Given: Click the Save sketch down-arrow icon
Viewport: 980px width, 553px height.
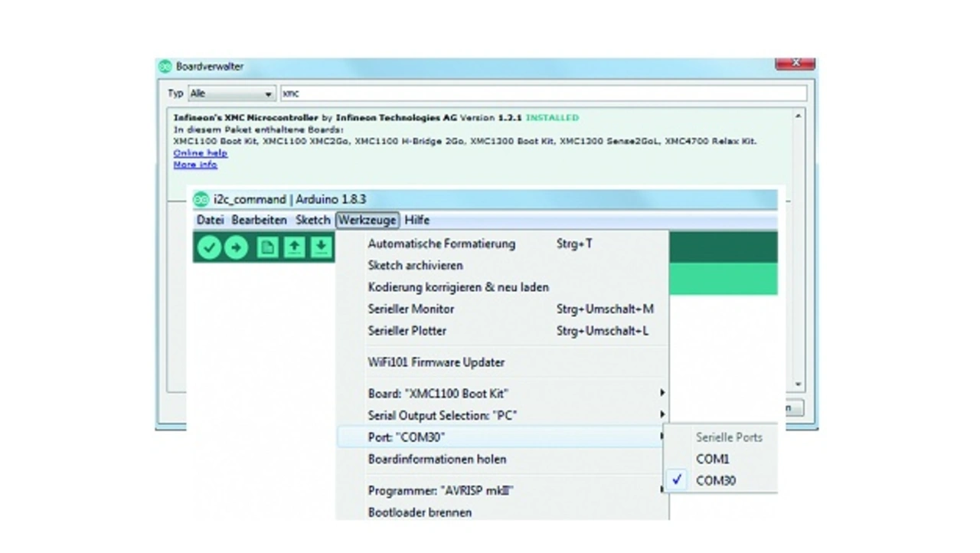Looking at the screenshot, I should pos(321,247).
